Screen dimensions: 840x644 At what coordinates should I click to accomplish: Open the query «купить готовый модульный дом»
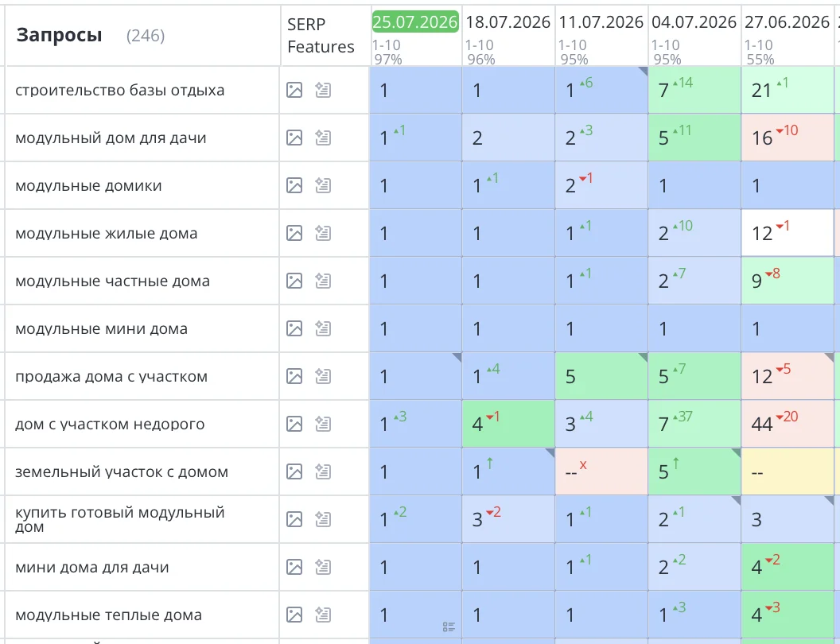[119, 519]
